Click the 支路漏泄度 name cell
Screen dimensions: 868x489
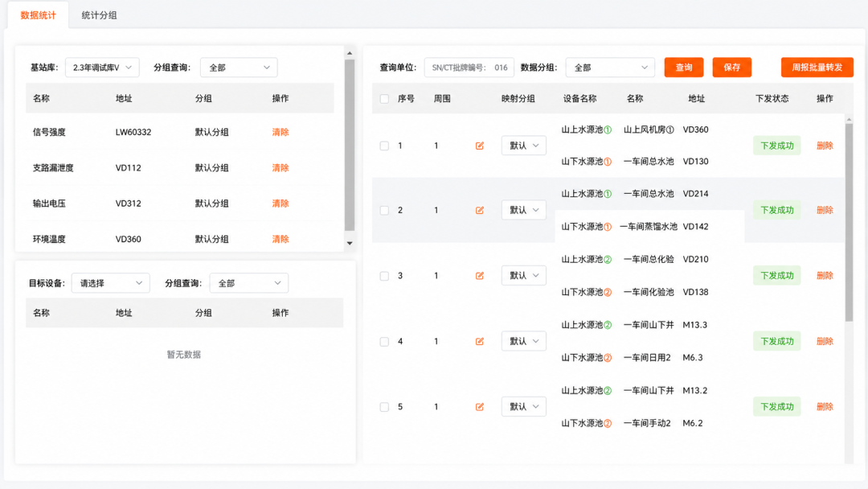[53, 168]
